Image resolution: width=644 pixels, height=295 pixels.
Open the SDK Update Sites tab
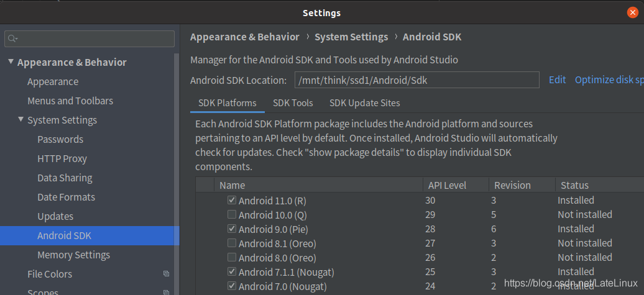coord(364,102)
